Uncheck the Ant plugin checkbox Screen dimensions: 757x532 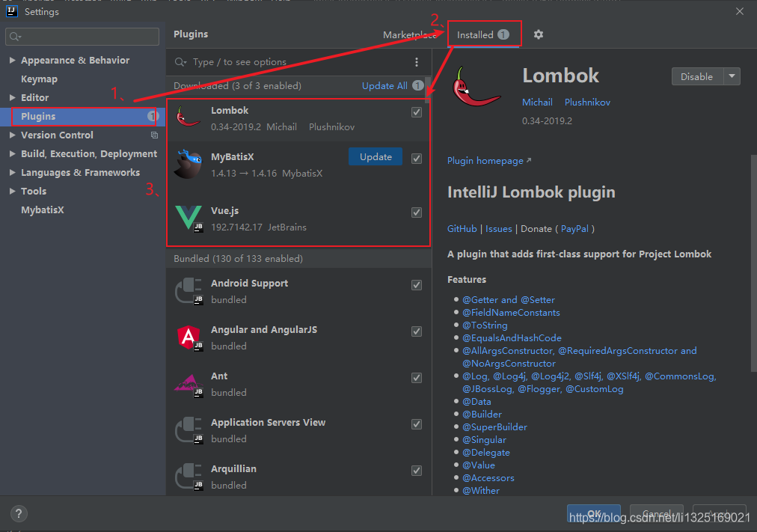click(417, 378)
